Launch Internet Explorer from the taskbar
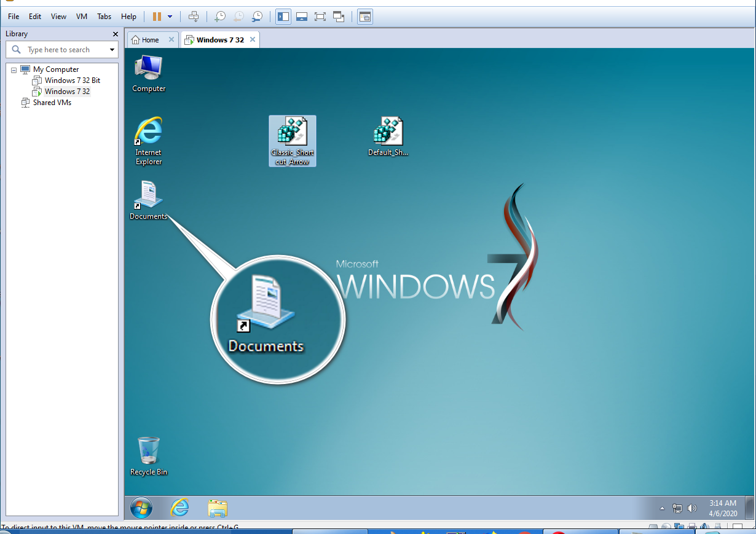The height and width of the screenshot is (534, 756). pyautogui.click(x=179, y=508)
